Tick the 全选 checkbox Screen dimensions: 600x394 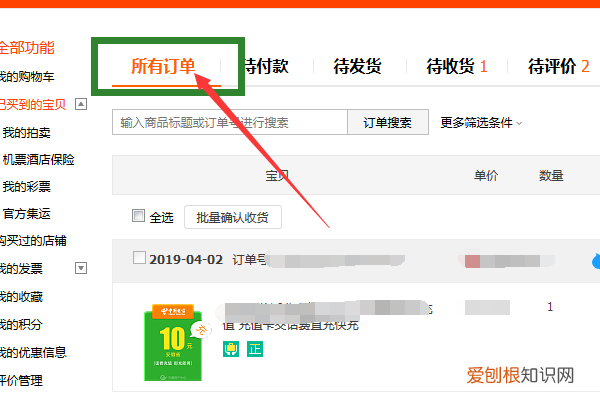(x=138, y=215)
